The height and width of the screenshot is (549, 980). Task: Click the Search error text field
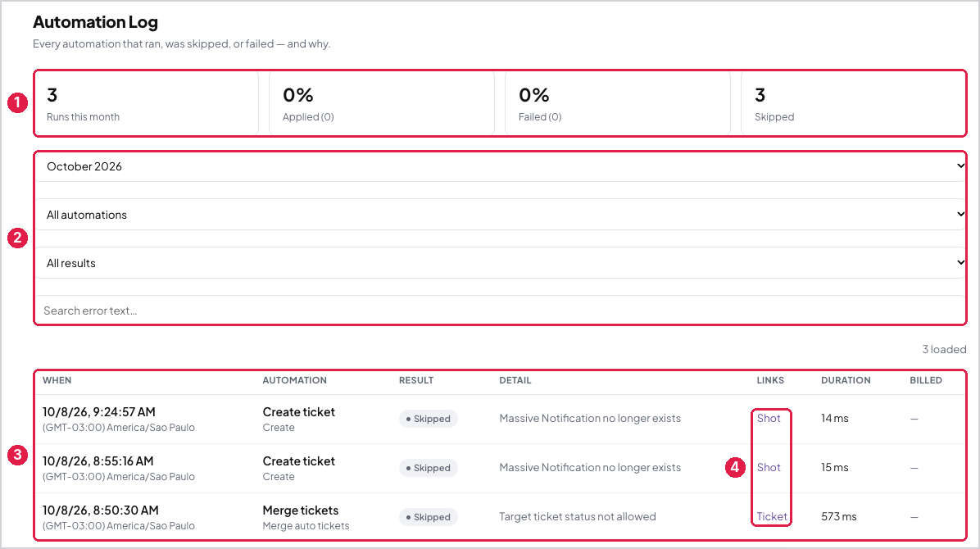pos(500,310)
